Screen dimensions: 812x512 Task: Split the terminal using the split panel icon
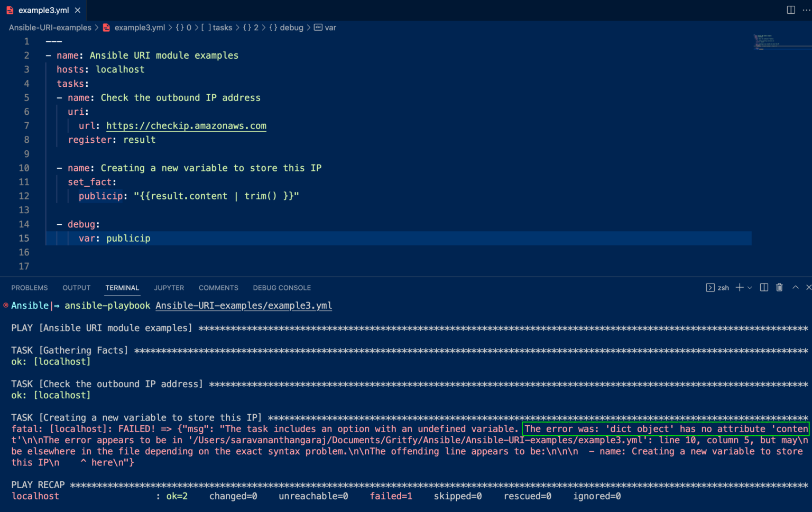pos(764,288)
